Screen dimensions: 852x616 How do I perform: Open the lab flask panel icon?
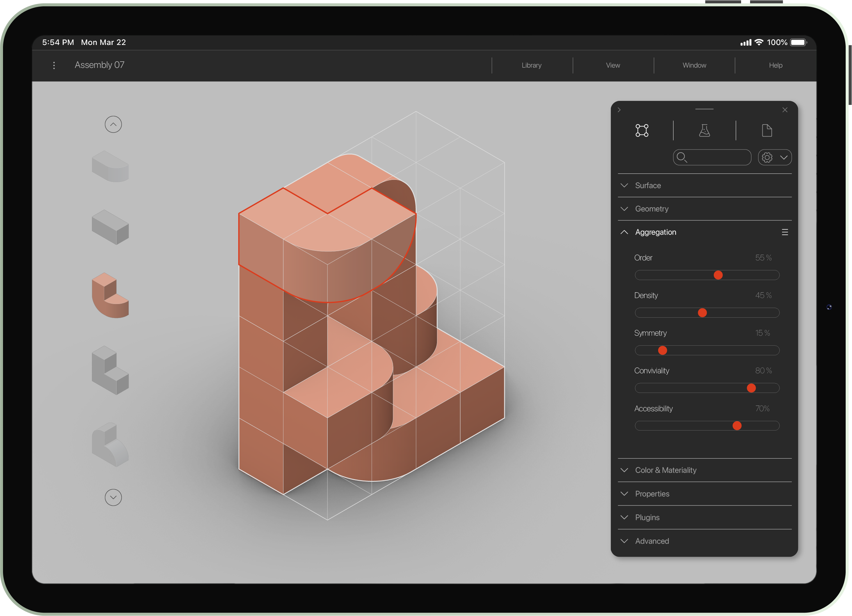click(704, 130)
